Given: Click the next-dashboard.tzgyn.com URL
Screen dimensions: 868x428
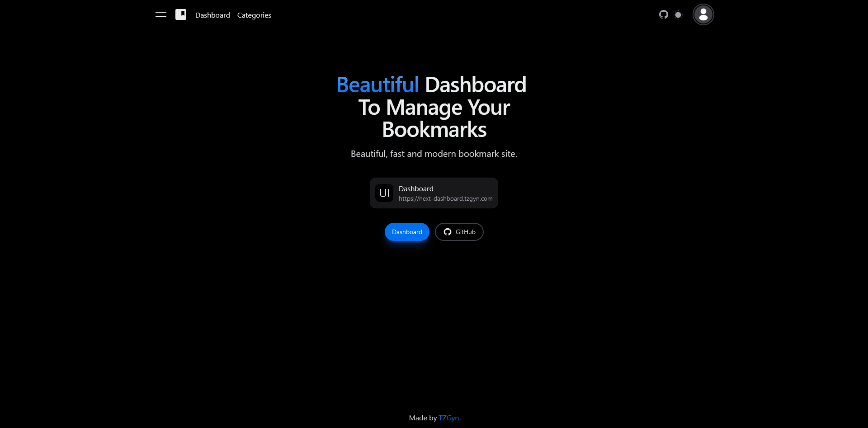Looking at the screenshot, I should point(445,198).
